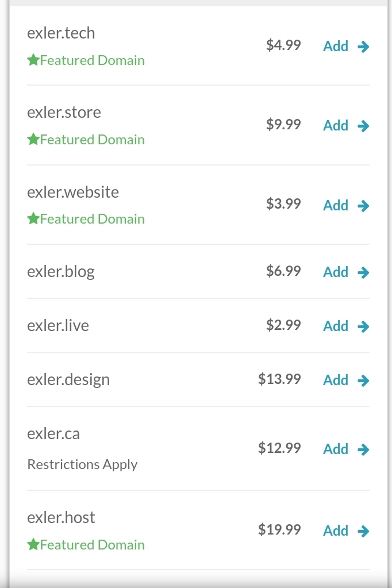The image size is (392, 588).
Task: Add exler.live for $2.99
Action: point(336,326)
